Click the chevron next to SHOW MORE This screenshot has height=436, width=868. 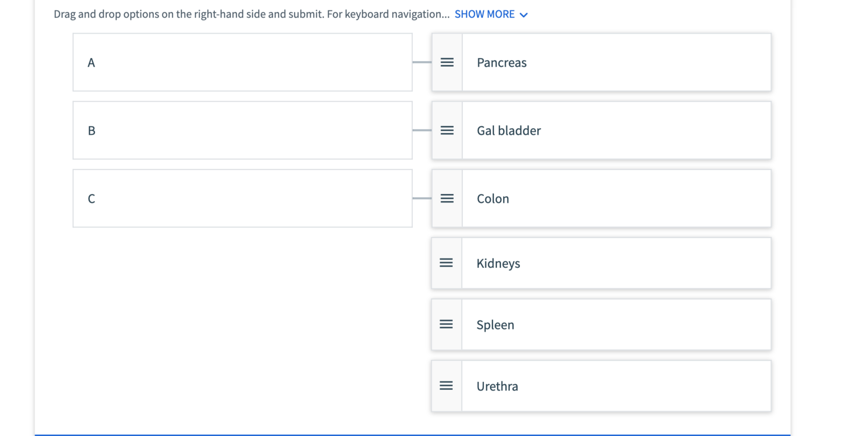[x=523, y=15]
